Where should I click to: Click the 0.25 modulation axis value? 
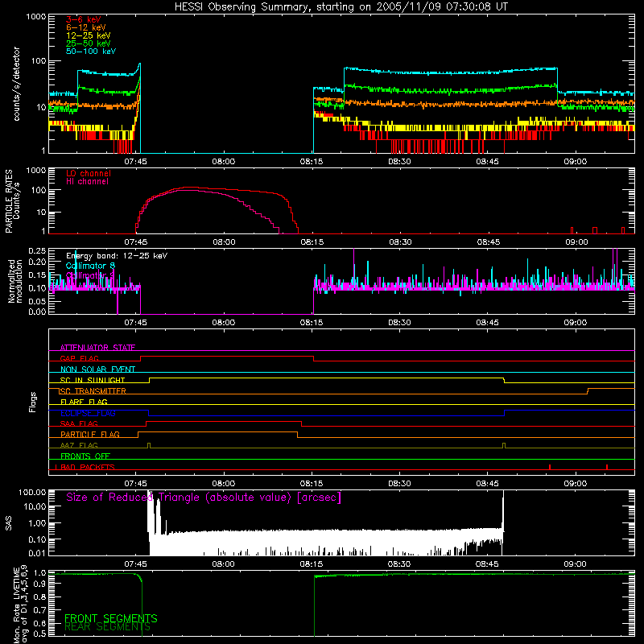coord(37,251)
